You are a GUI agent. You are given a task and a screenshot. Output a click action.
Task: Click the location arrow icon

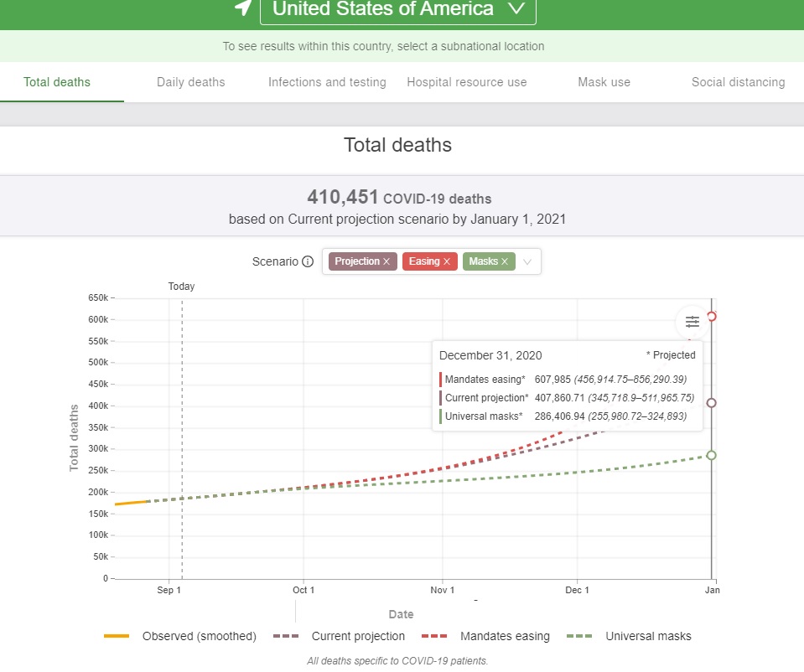click(x=243, y=8)
